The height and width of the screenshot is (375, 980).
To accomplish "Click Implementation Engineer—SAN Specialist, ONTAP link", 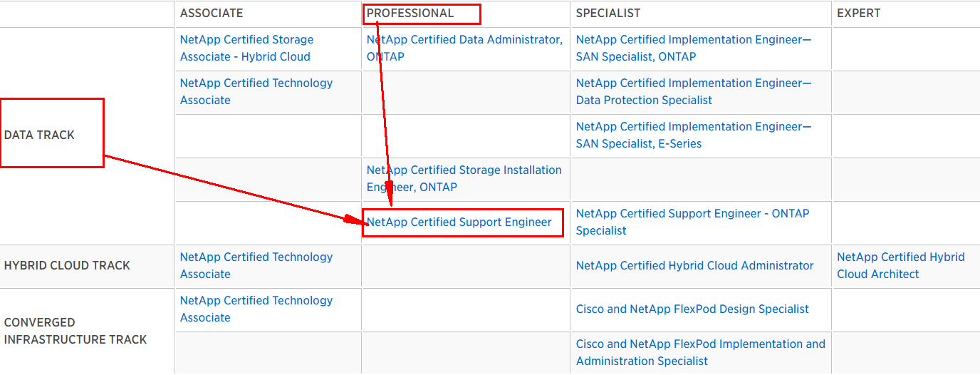I will click(x=693, y=48).
